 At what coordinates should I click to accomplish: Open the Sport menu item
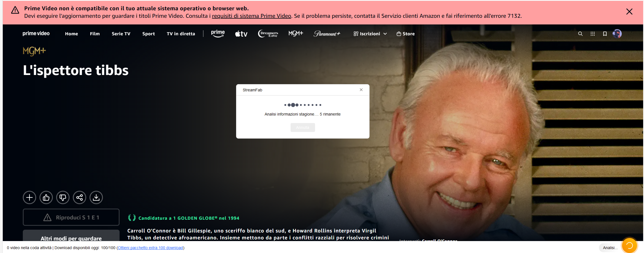click(148, 34)
